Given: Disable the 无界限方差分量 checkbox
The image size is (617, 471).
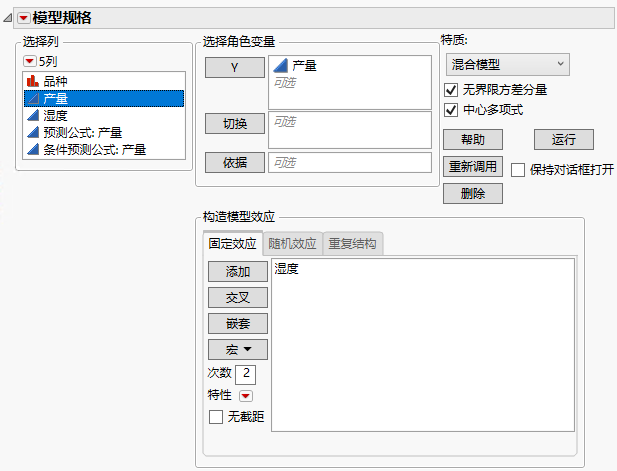Looking at the screenshot, I should click(x=451, y=90).
